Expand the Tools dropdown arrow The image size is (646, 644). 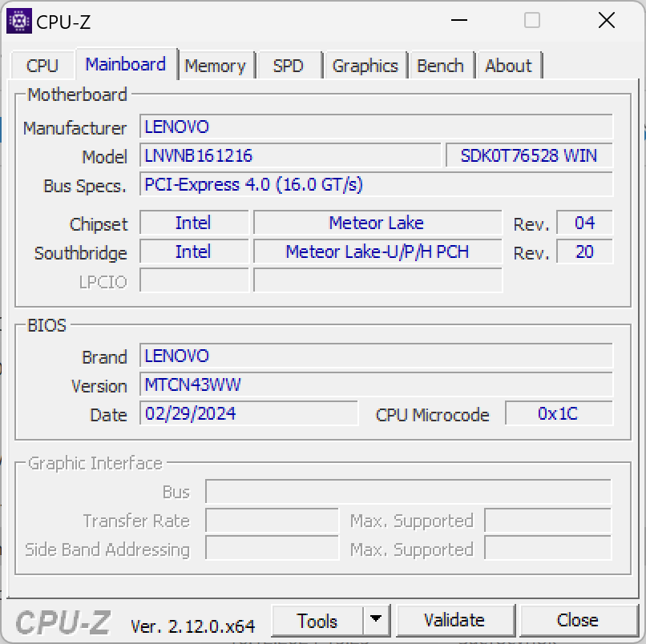pos(376,619)
